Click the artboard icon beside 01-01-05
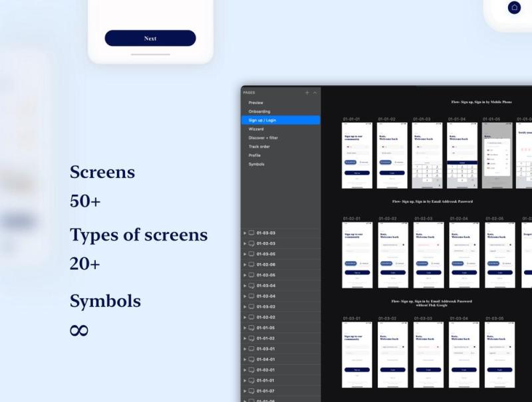The image size is (532, 402). tap(251, 328)
